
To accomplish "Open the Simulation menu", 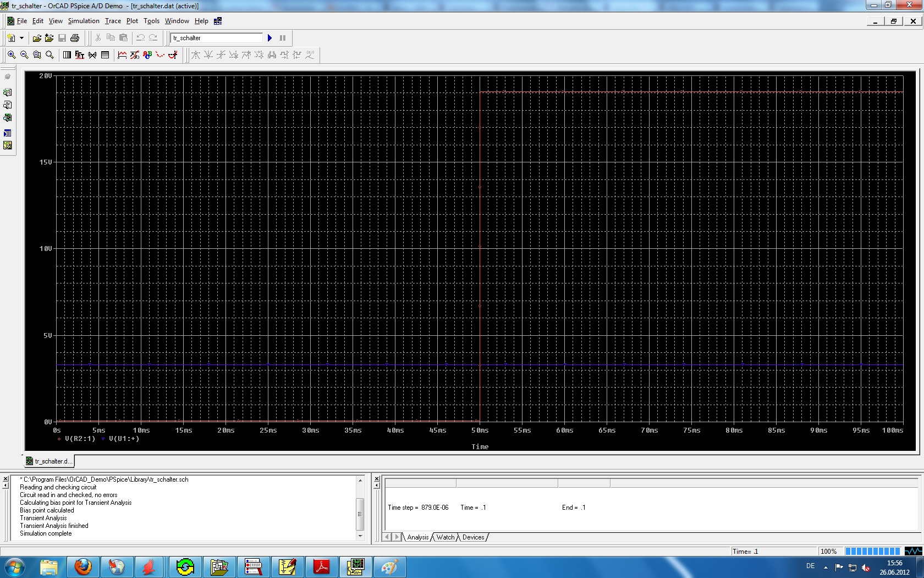I will coord(84,21).
